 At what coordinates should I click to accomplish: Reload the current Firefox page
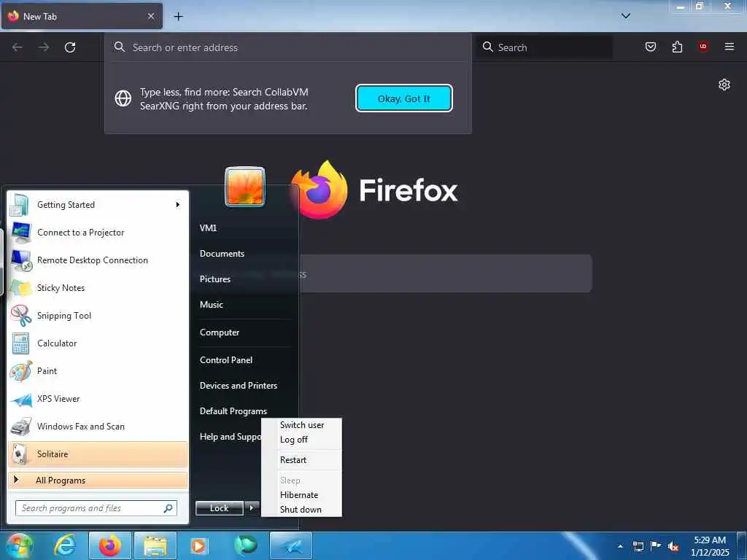coord(70,47)
